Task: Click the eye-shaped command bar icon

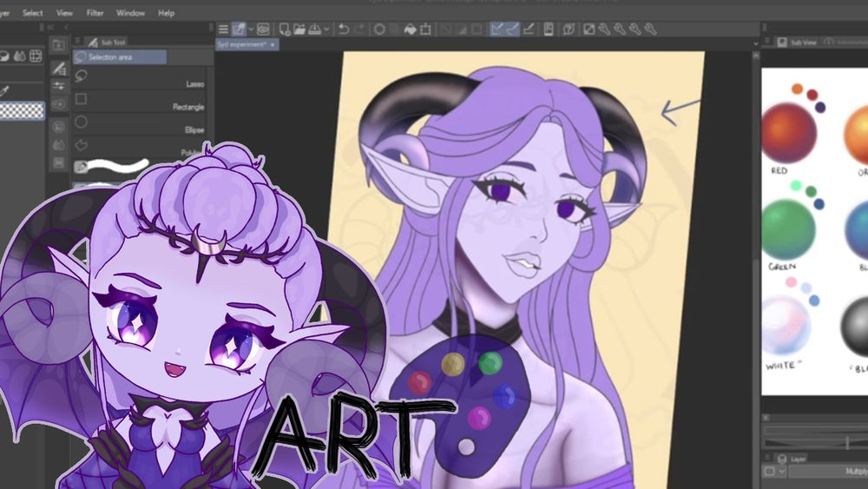Action: click(263, 30)
